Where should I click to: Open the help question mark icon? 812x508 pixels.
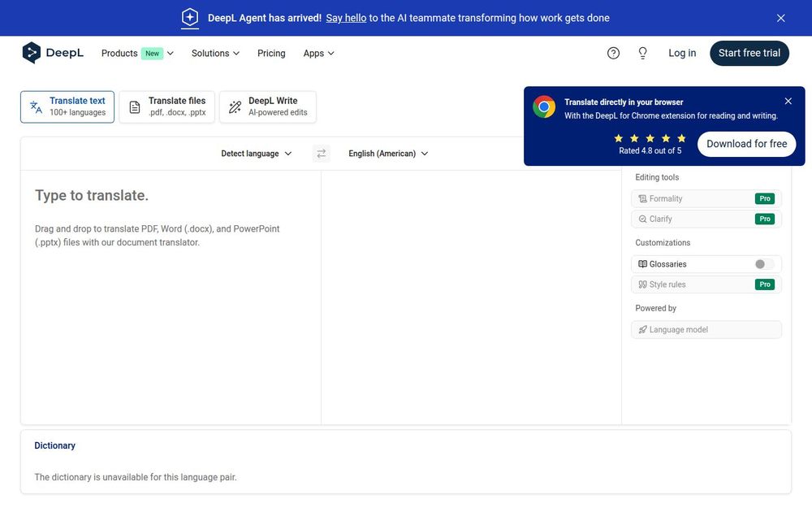pyautogui.click(x=613, y=53)
